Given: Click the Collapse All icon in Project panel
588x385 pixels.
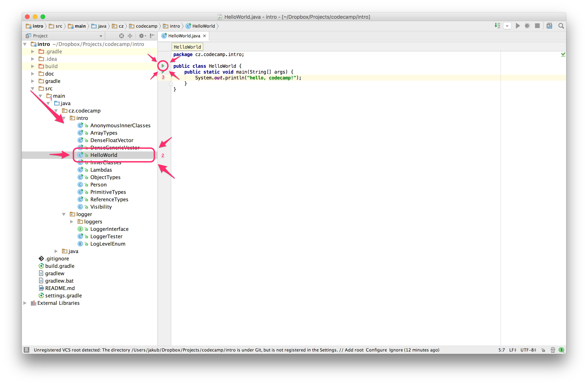Looking at the screenshot, I should pyautogui.click(x=130, y=36).
